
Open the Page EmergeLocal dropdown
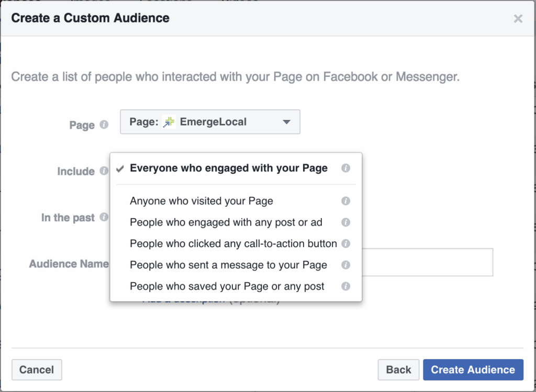click(210, 122)
